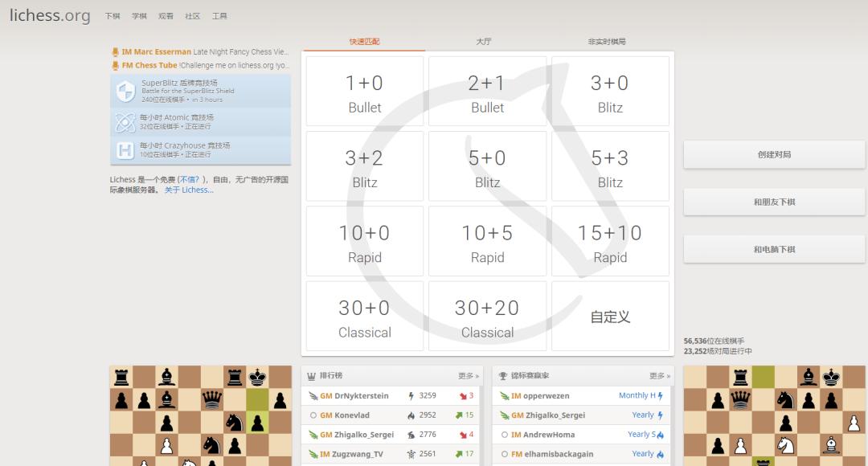This screenshot has height=466, width=868.
Task: Open GM Zhigalko_Sergei's profile in the leaderboard
Action: tap(363, 434)
